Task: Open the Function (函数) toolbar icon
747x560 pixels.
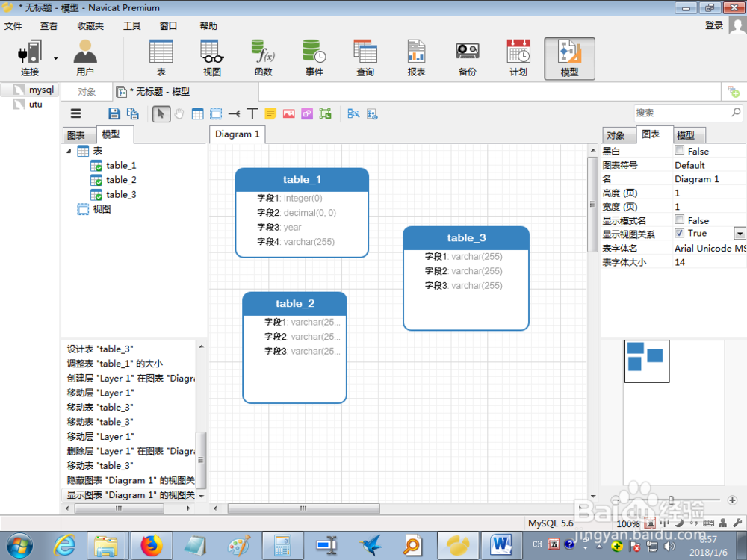Action: tap(263, 58)
